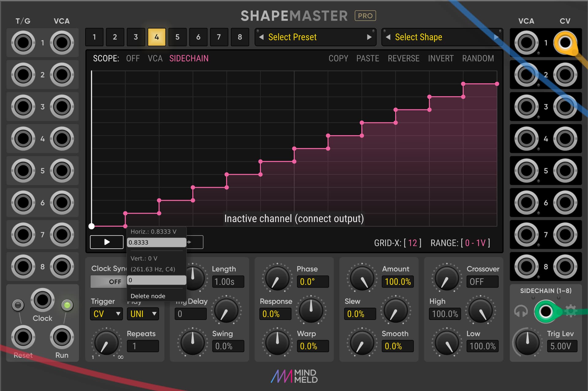Screen dimensions: 588x391
Task: Click the Run input jack
Action: click(x=62, y=337)
